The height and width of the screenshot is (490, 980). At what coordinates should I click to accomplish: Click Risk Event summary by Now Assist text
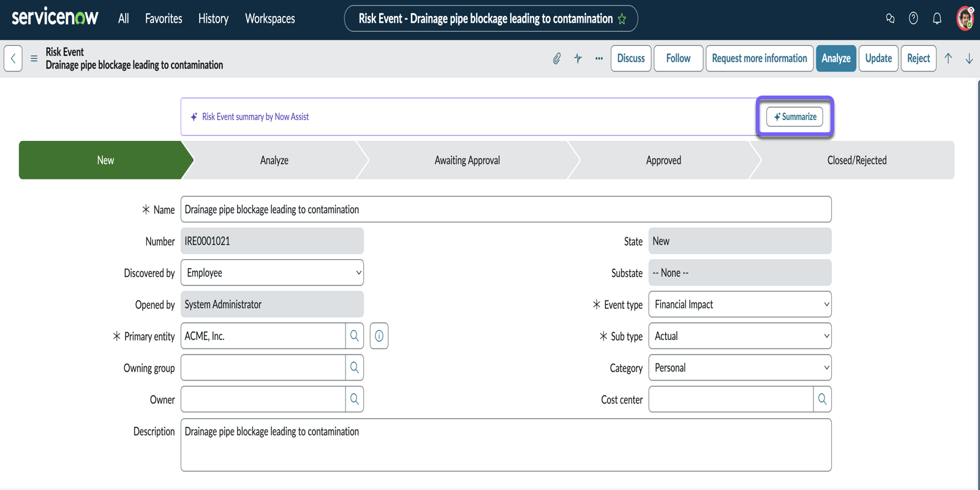tap(255, 116)
